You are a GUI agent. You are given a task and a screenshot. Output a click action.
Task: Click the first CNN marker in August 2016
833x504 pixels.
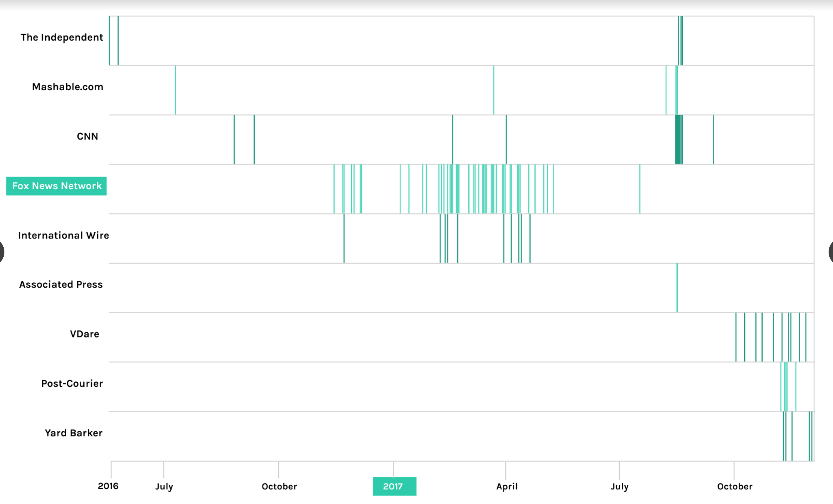[234, 140]
